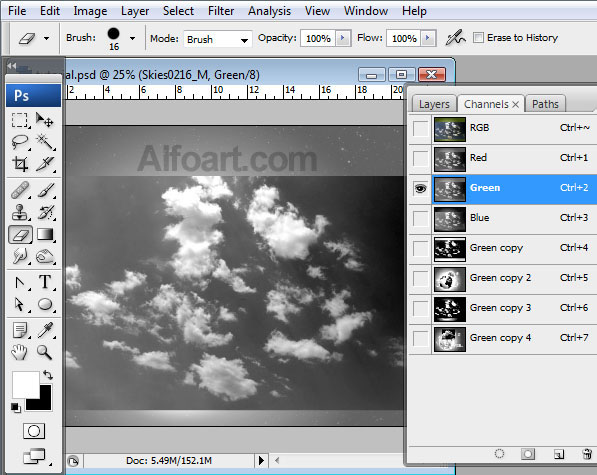This screenshot has width=597, height=475.
Task: Expand the Opacity slider arrow
Action: click(x=343, y=38)
